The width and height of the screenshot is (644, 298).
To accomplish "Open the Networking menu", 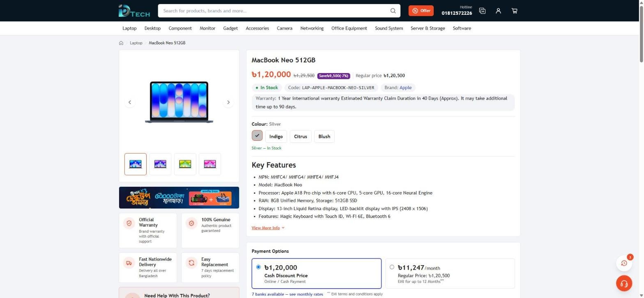I will [x=312, y=28].
